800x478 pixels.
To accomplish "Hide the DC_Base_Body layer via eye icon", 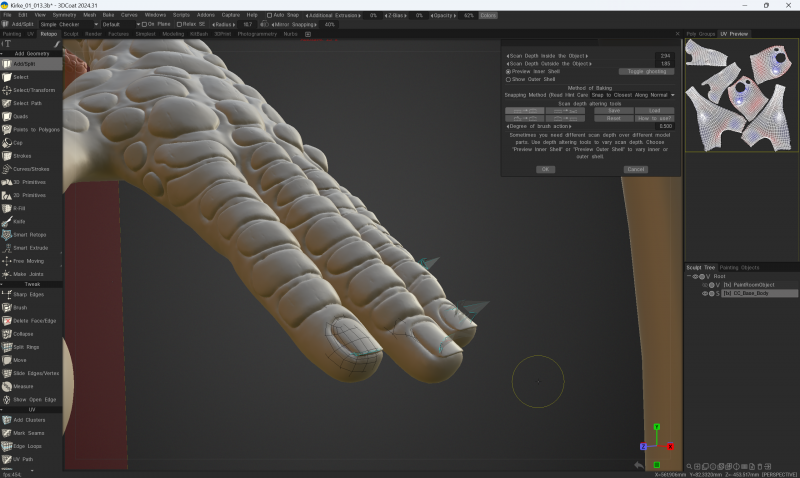I will pos(703,293).
